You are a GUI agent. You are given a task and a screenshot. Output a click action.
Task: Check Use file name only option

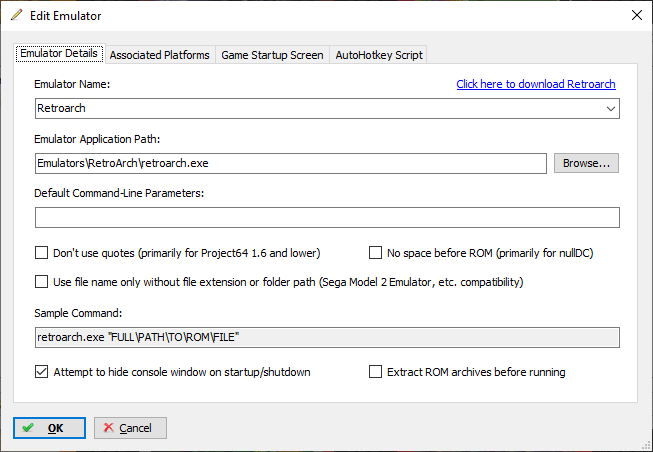click(41, 282)
